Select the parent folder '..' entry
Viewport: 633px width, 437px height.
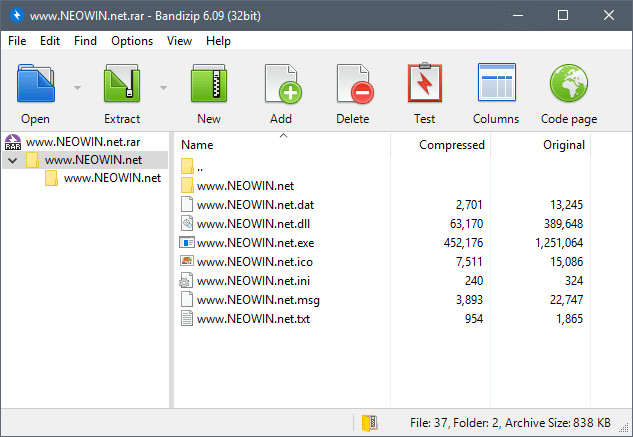[x=200, y=167]
